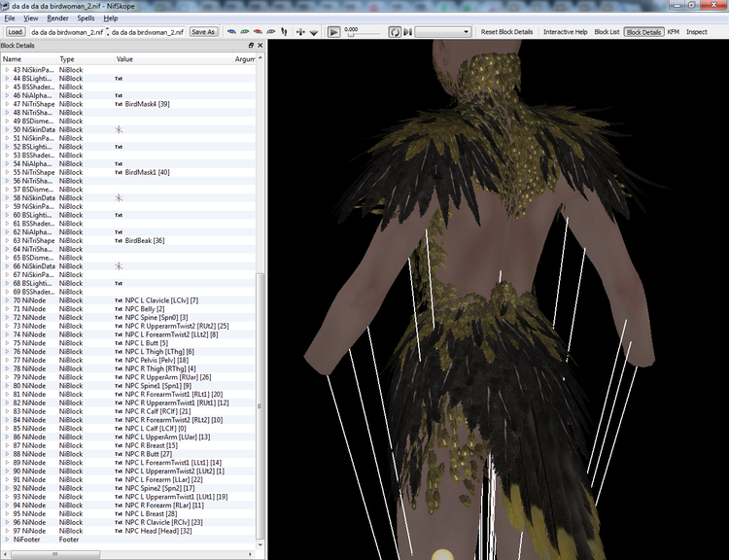This screenshot has width=729, height=560.
Task: Click the red Side view eye icon
Action: [x=258, y=32]
